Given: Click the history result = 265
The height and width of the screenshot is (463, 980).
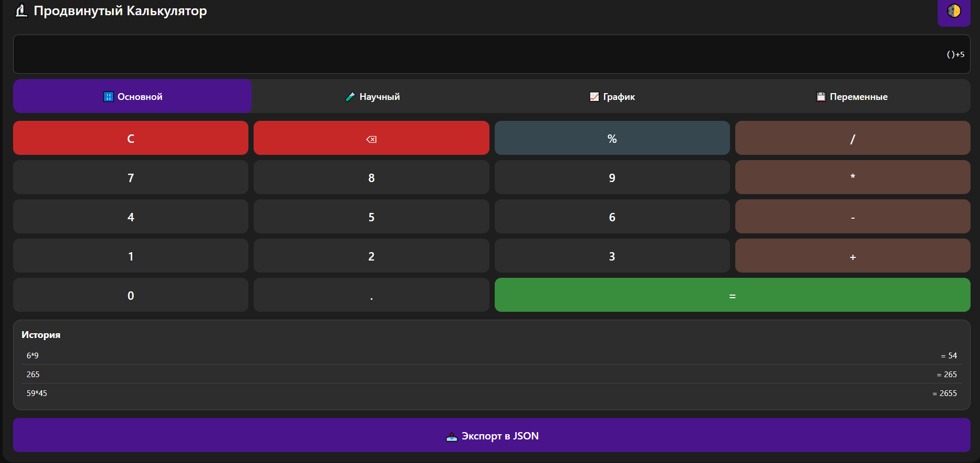Looking at the screenshot, I should click(947, 375).
